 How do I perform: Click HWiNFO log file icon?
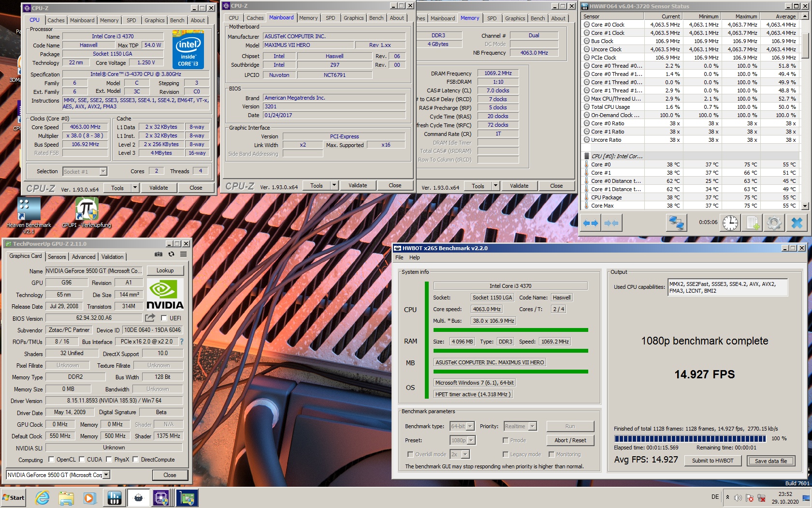click(753, 223)
